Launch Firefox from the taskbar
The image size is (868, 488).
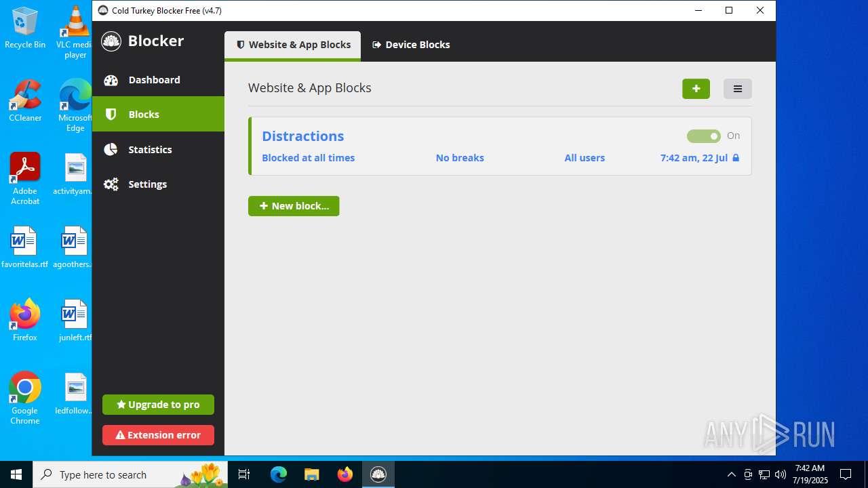(345, 474)
